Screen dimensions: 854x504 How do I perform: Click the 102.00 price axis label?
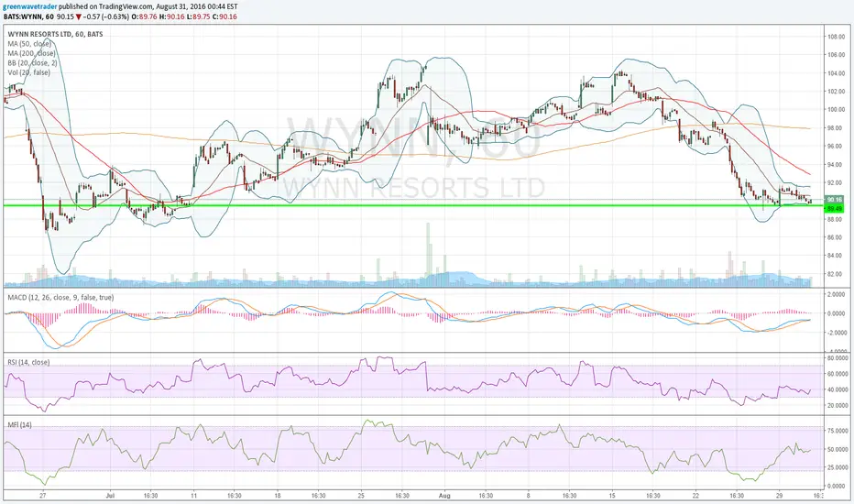tap(836, 92)
